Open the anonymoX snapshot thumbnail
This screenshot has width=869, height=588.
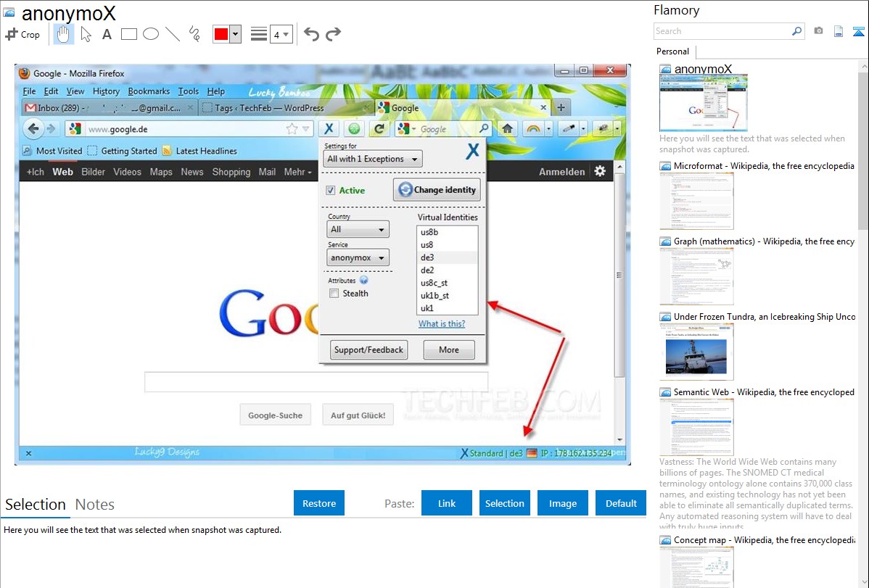point(704,103)
